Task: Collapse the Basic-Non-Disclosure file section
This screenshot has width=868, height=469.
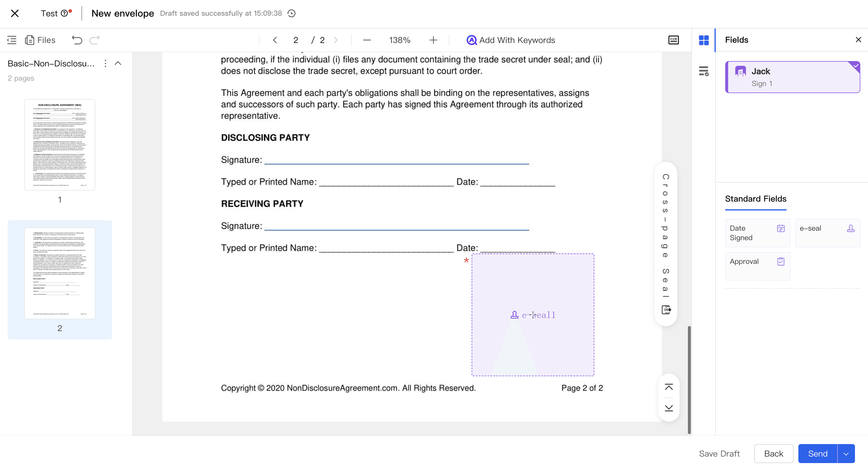Action: pos(118,63)
